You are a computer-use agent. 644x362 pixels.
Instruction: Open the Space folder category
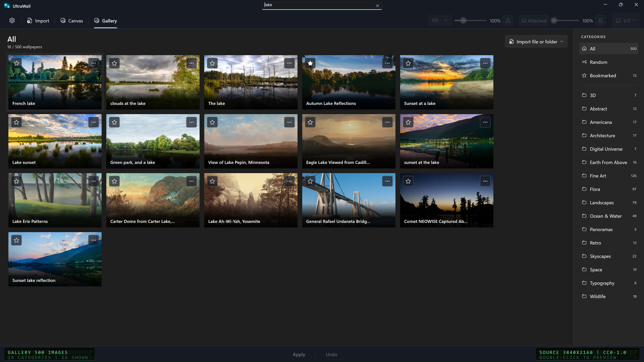click(608, 269)
